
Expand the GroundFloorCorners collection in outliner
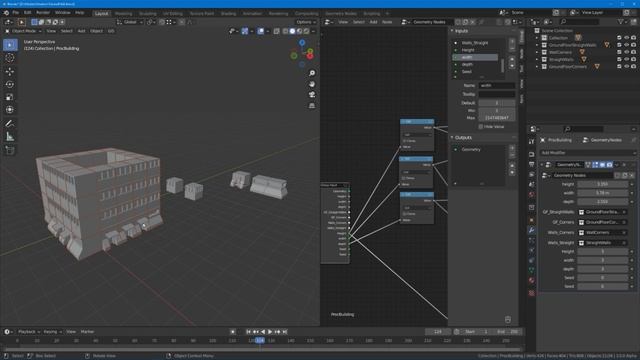tap(537, 67)
